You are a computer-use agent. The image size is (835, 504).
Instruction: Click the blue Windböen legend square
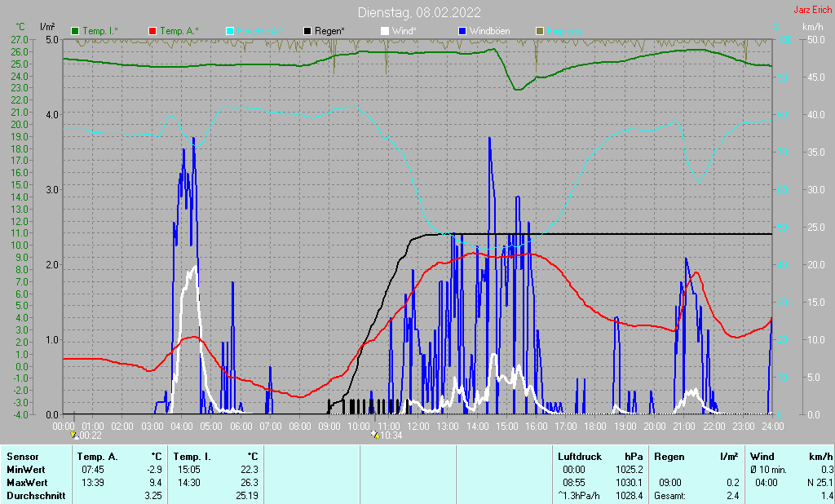462,31
